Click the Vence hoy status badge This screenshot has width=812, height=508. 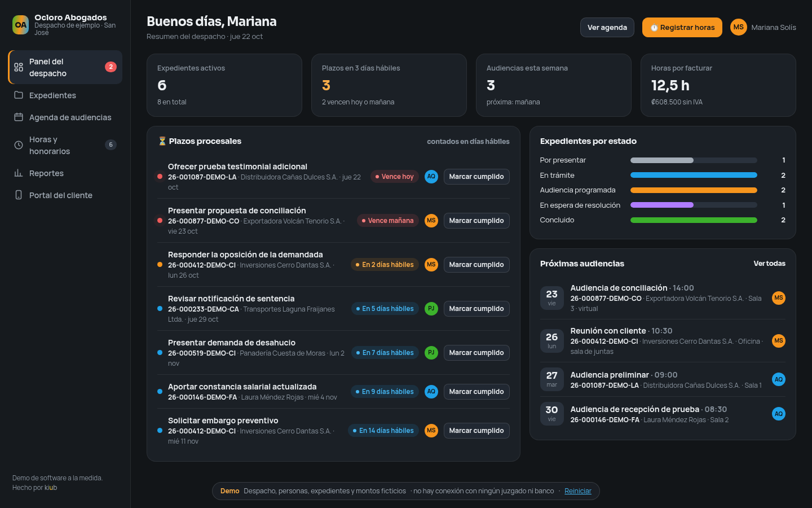pyautogui.click(x=395, y=177)
